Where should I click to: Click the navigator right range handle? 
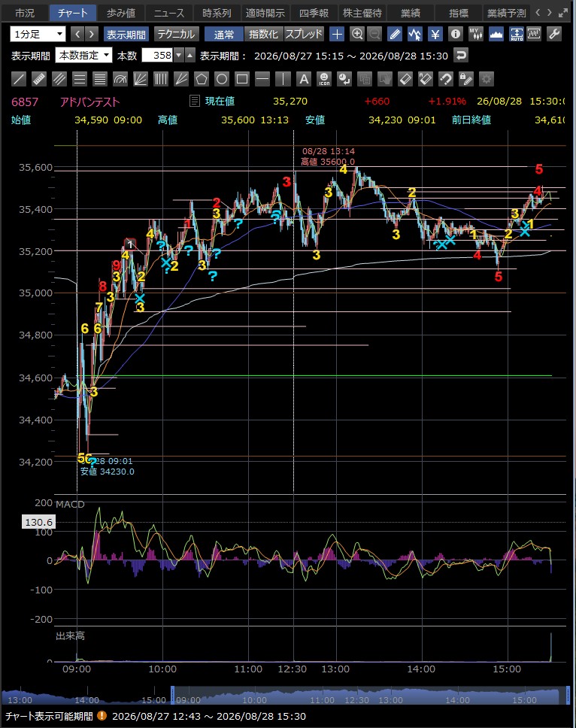point(567,695)
